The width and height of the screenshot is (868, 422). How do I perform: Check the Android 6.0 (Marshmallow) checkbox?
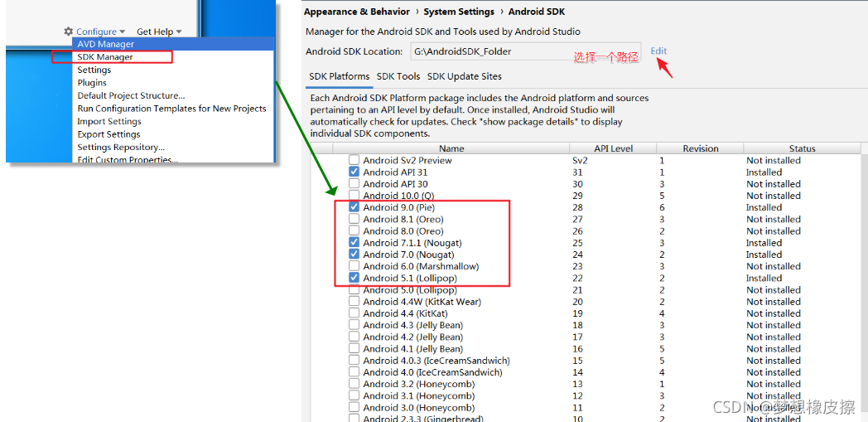pos(354,266)
